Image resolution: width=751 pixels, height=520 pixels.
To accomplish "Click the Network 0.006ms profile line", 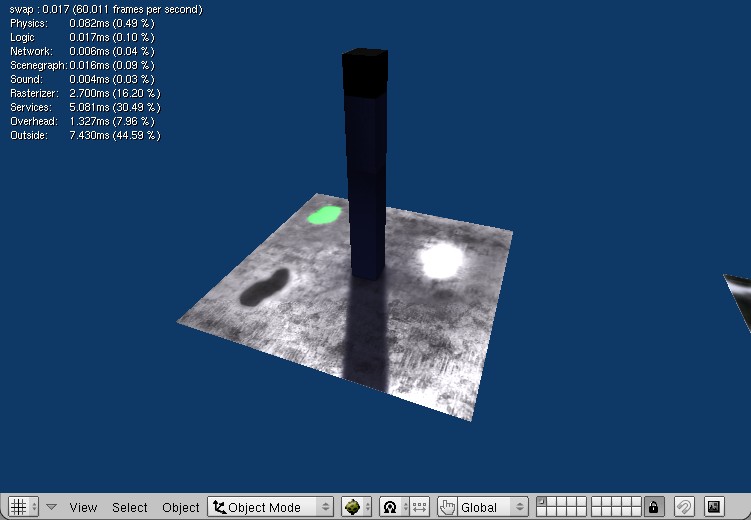I will click(82, 51).
